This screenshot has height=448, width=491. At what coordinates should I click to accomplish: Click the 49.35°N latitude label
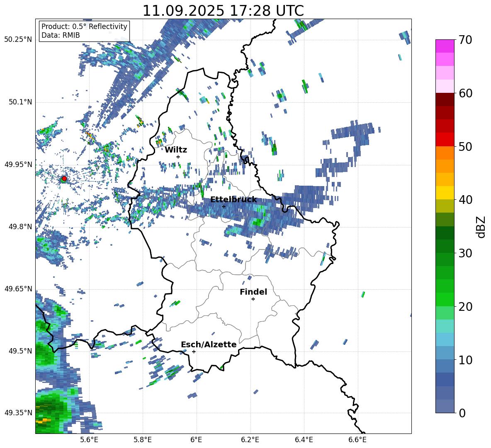pos(18,413)
